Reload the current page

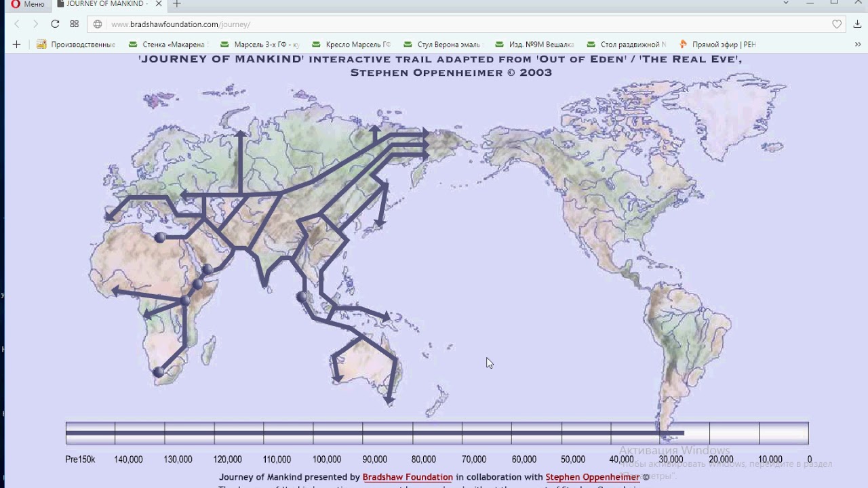pos(55,24)
